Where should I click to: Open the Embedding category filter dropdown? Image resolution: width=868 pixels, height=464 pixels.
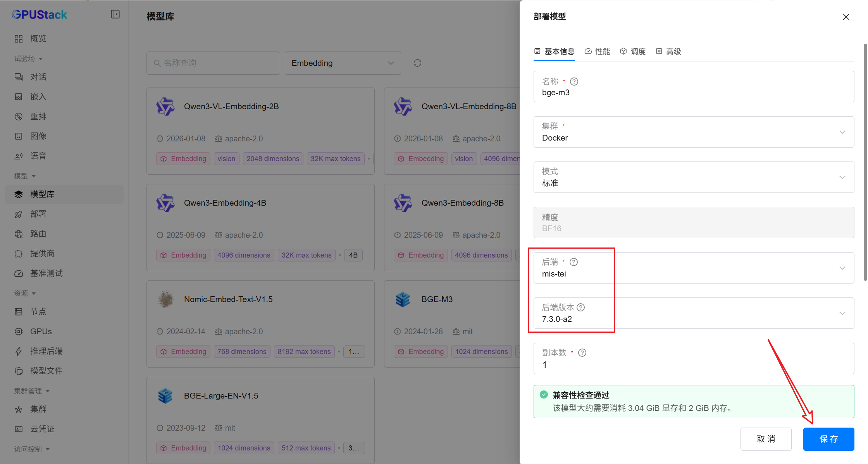(x=343, y=63)
